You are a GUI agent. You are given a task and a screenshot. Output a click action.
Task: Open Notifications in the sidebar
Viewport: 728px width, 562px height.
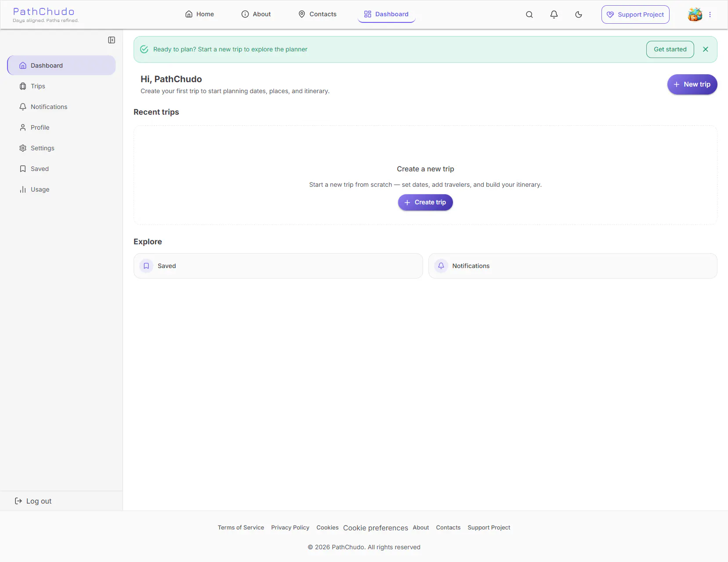pyautogui.click(x=62, y=107)
